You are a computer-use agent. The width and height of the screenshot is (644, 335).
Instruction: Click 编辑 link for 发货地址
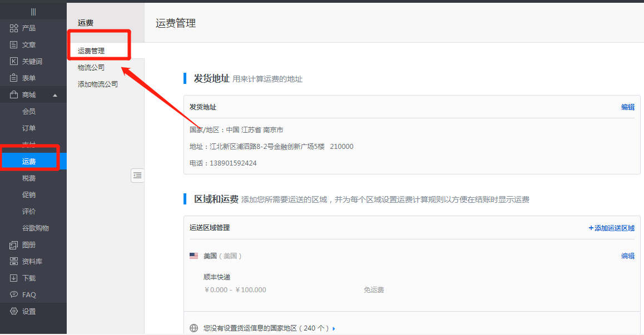coord(627,107)
